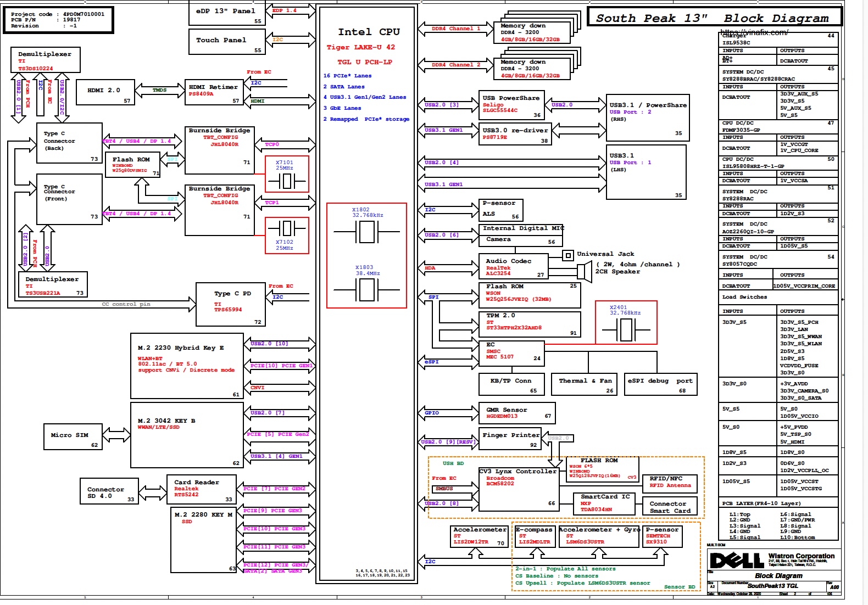The image size is (868, 605).
Task: Select USB PowerShare SLGC55544C block
Action: (511, 105)
